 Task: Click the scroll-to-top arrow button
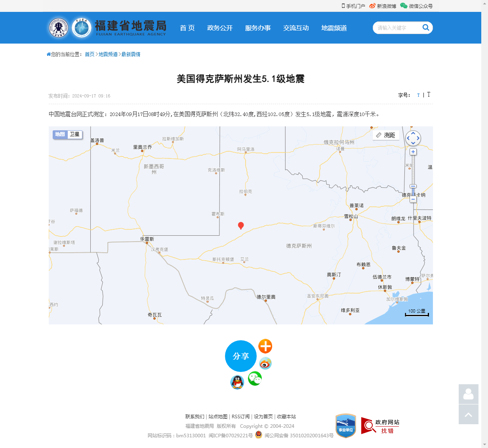click(x=468, y=414)
